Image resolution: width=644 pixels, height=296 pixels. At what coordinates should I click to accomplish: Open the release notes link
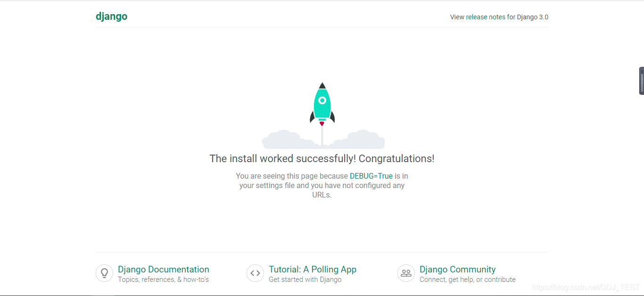pyautogui.click(x=486, y=17)
